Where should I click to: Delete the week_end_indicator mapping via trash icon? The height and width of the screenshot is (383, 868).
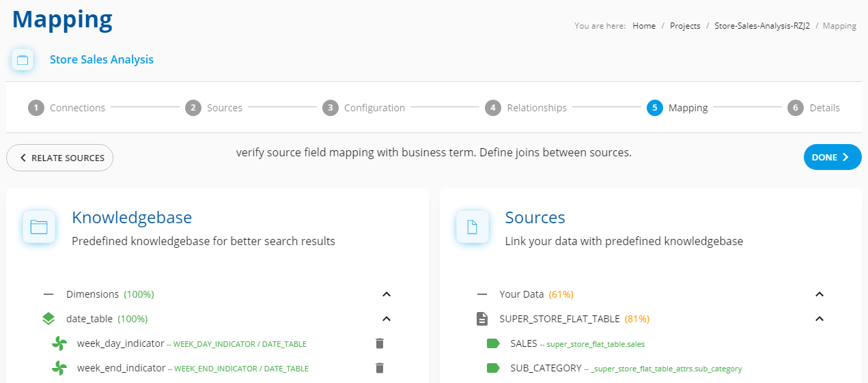pyautogui.click(x=380, y=368)
